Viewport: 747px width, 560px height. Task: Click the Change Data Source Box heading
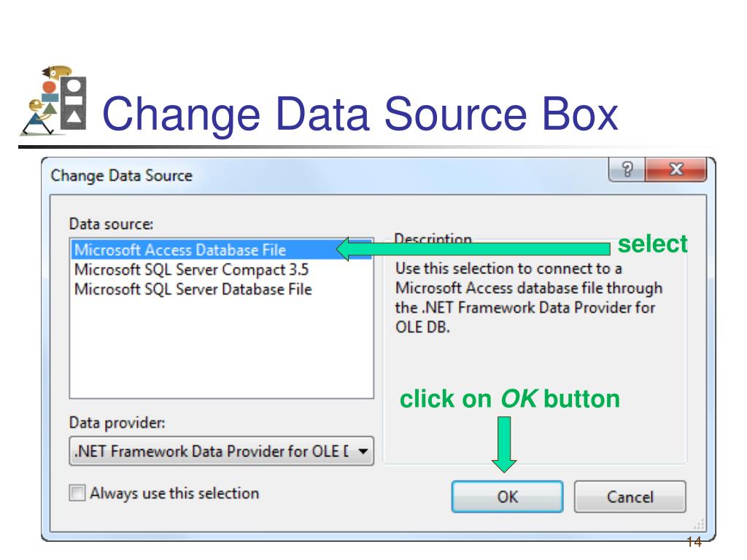360,113
